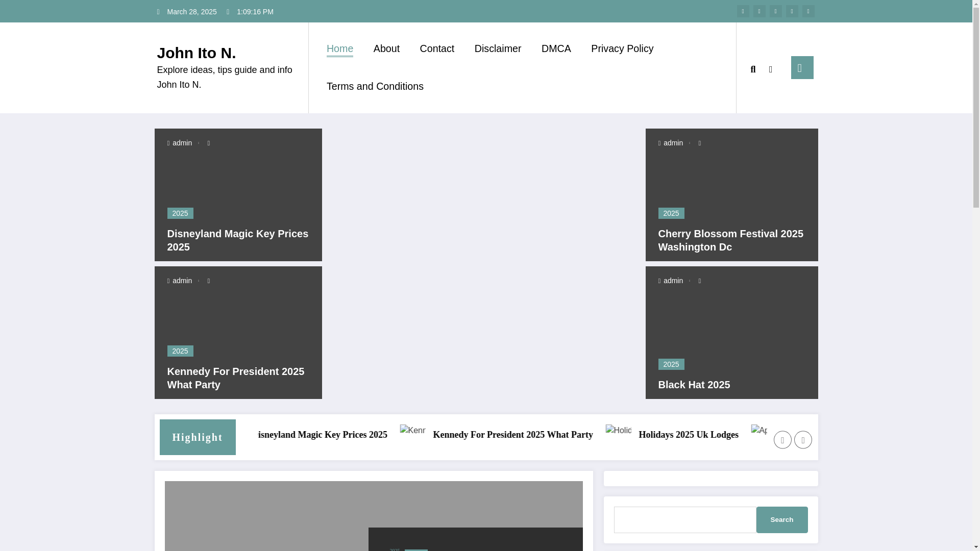
Task: Open the Contact page
Action: pos(437,48)
